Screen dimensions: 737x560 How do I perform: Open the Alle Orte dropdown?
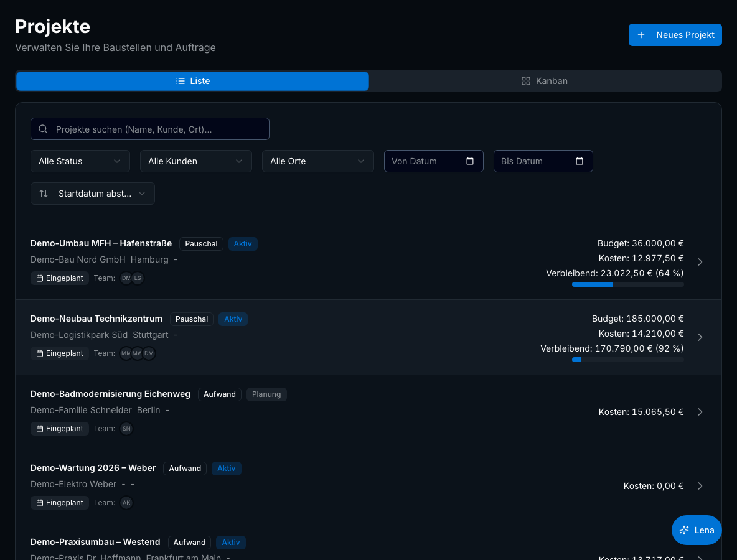318,161
